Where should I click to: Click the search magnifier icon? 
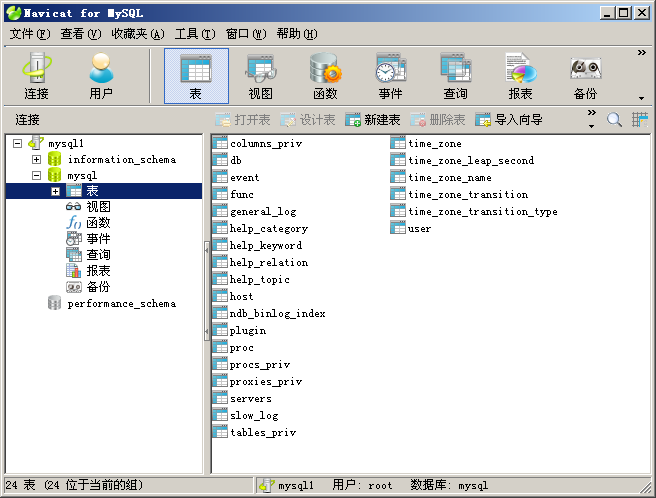pos(614,120)
